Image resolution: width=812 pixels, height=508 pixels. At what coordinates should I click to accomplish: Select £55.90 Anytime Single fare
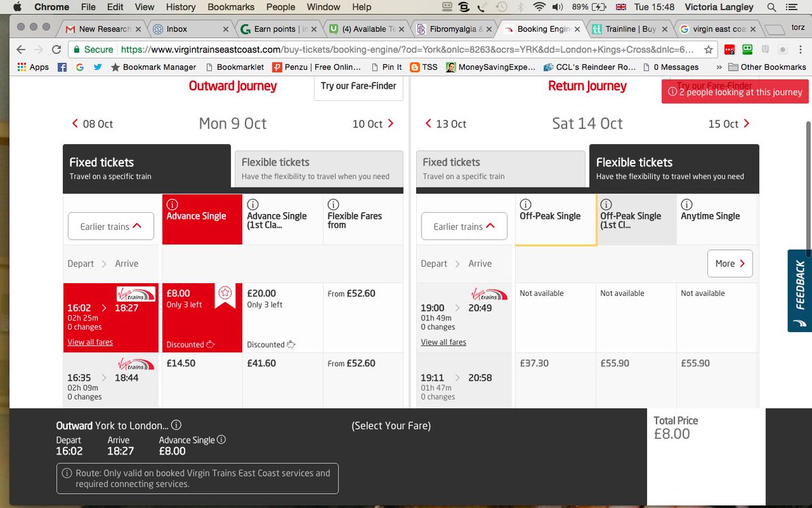click(717, 380)
